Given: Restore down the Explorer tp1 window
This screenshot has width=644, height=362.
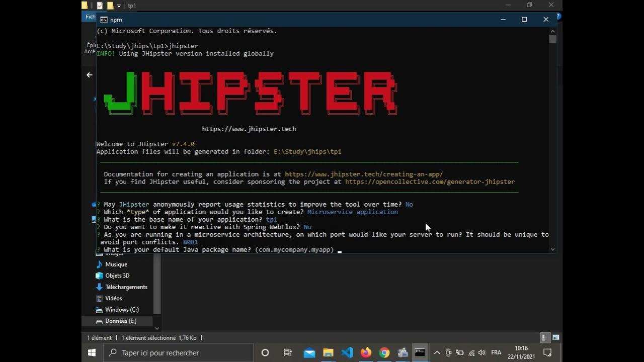Looking at the screenshot, I should (529, 5).
